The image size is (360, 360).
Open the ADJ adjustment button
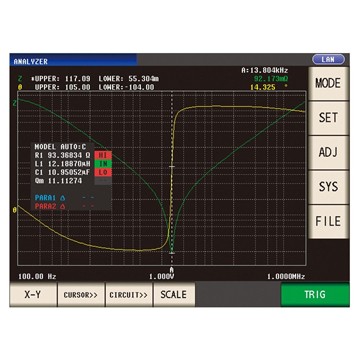(328, 152)
